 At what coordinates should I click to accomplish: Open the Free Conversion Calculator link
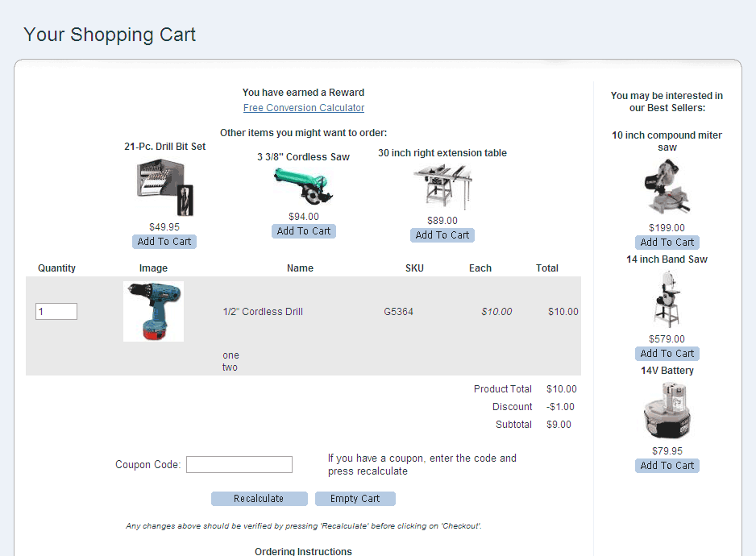[x=304, y=108]
